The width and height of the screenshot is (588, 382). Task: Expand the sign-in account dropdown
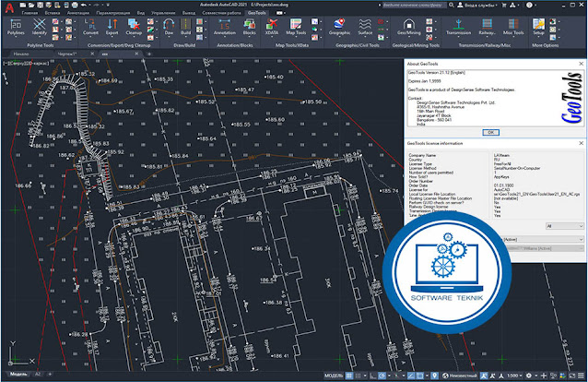click(x=496, y=6)
